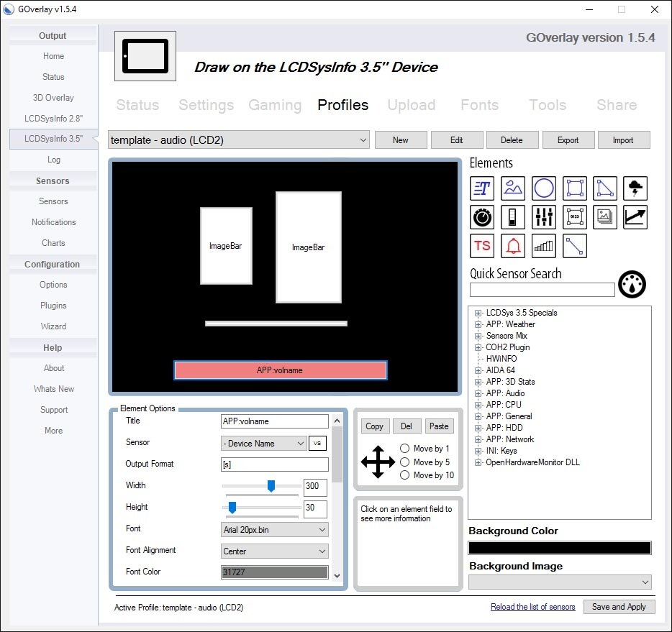This screenshot has width=672, height=632.
Task: Expand APP: Weather tree node
Action: [x=478, y=324]
